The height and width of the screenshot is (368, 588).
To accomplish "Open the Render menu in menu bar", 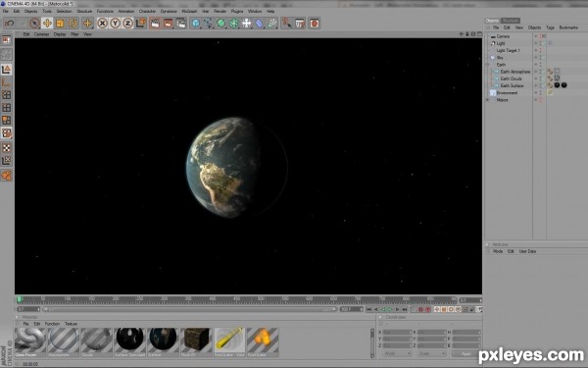I will (x=220, y=11).
